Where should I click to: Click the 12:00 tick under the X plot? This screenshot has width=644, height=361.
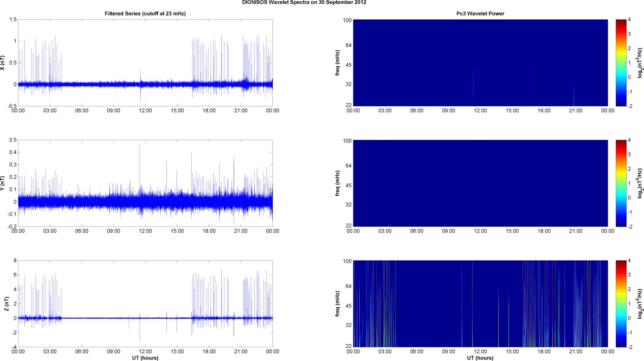[x=145, y=111]
